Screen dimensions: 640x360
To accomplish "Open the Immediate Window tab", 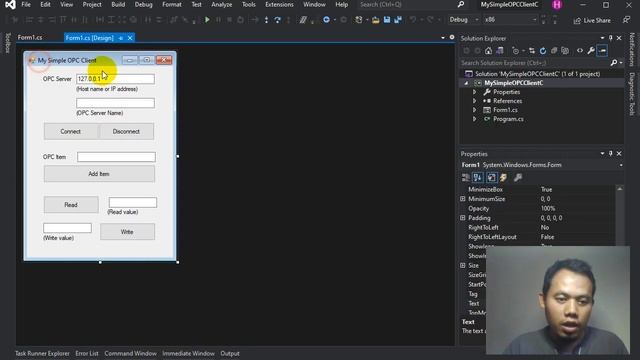I will 188,353.
